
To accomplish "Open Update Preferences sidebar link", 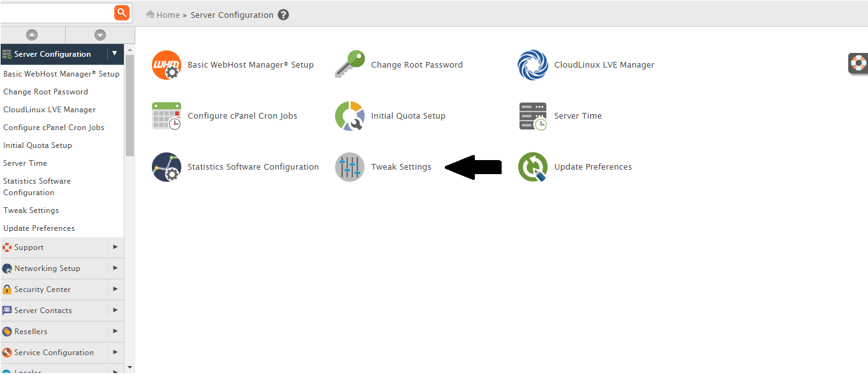I will click(x=39, y=228).
